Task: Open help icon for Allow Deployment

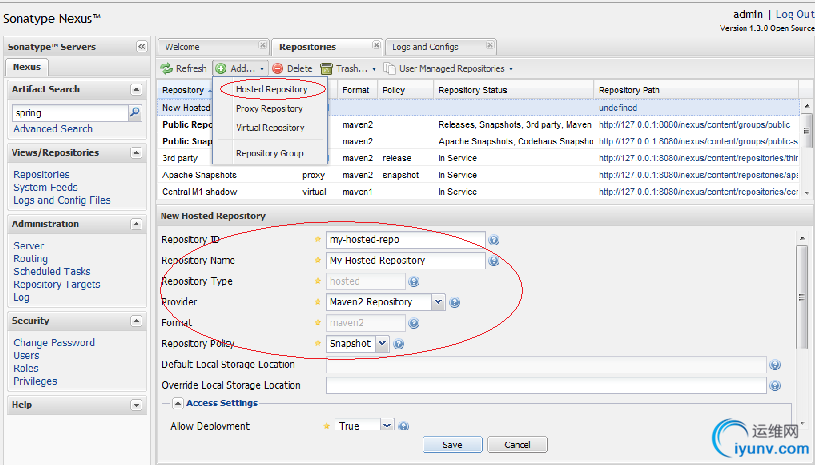Action: click(x=403, y=426)
